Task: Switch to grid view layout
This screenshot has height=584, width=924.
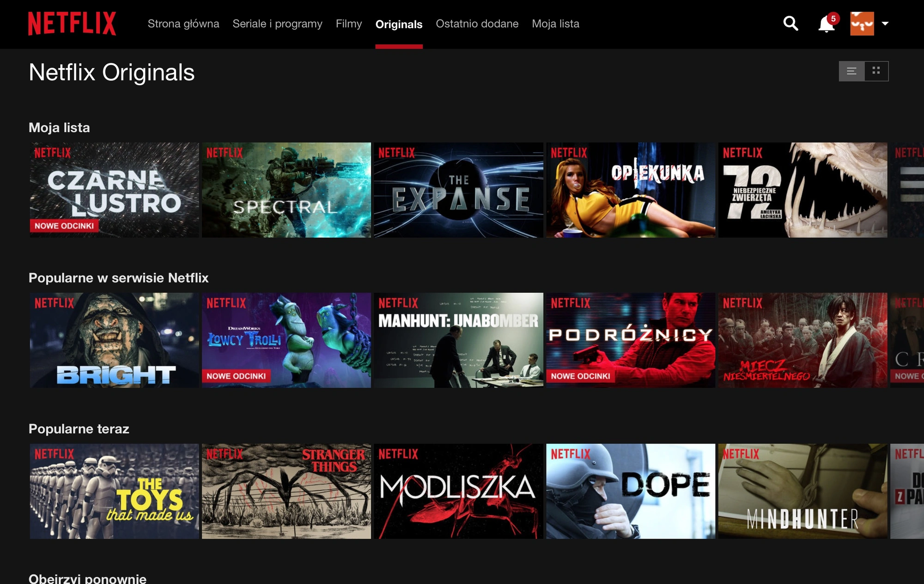Action: coord(876,71)
